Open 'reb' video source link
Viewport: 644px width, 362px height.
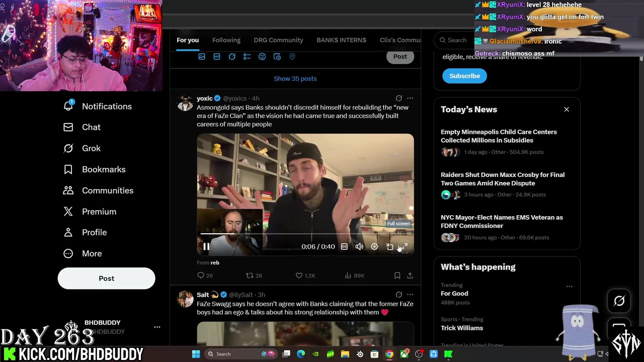215,262
